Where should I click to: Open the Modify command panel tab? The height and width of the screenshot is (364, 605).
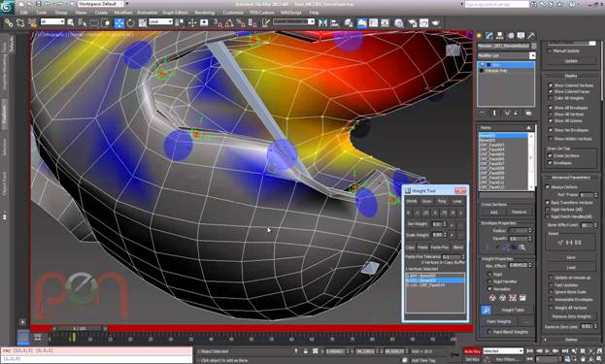(489, 36)
